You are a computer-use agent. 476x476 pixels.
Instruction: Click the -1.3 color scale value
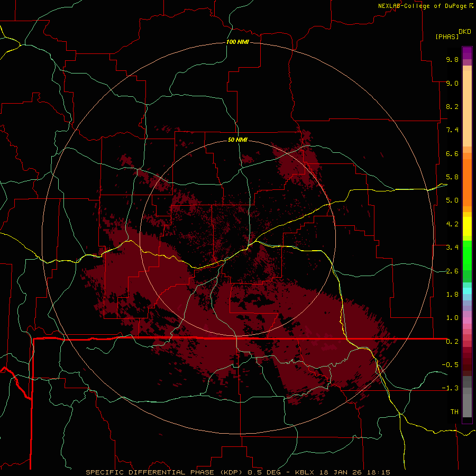(x=450, y=388)
